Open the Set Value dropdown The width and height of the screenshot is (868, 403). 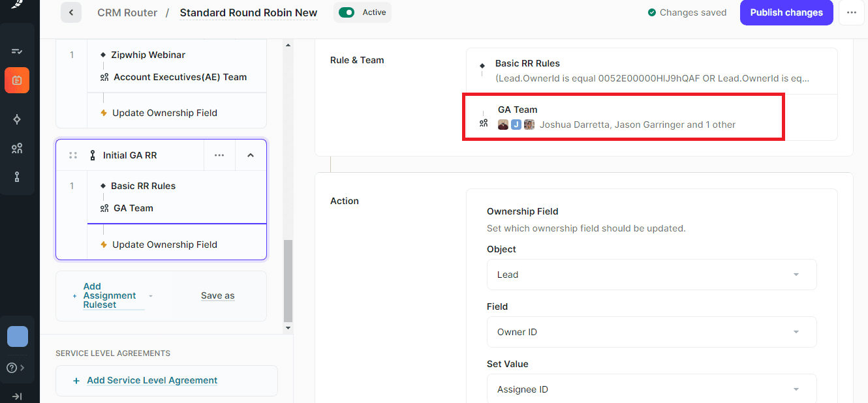[x=651, y=389]
